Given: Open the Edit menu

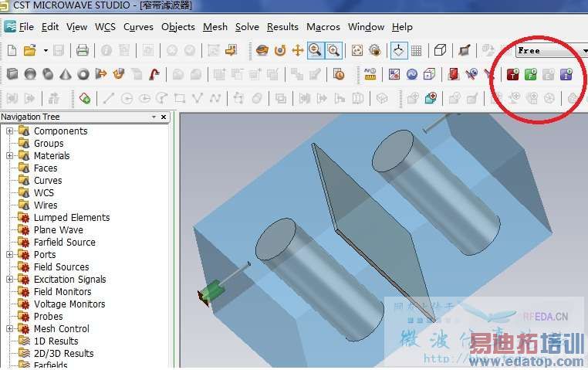Looking at the screenshot, I should (50, 27).
